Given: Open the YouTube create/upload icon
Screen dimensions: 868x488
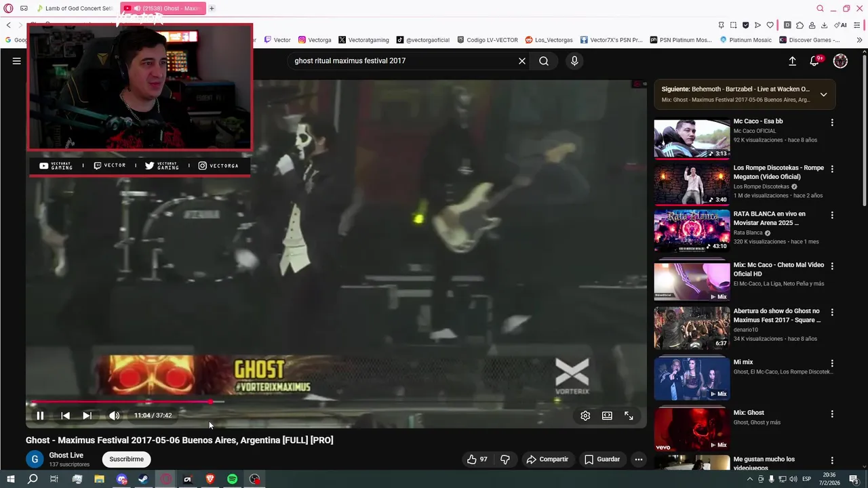Looking at the screenshot, I should (x=792, y=61).
